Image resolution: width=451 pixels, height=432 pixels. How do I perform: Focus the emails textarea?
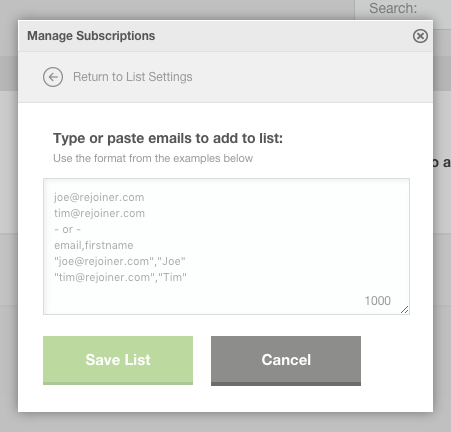click(x=226, y=246)
